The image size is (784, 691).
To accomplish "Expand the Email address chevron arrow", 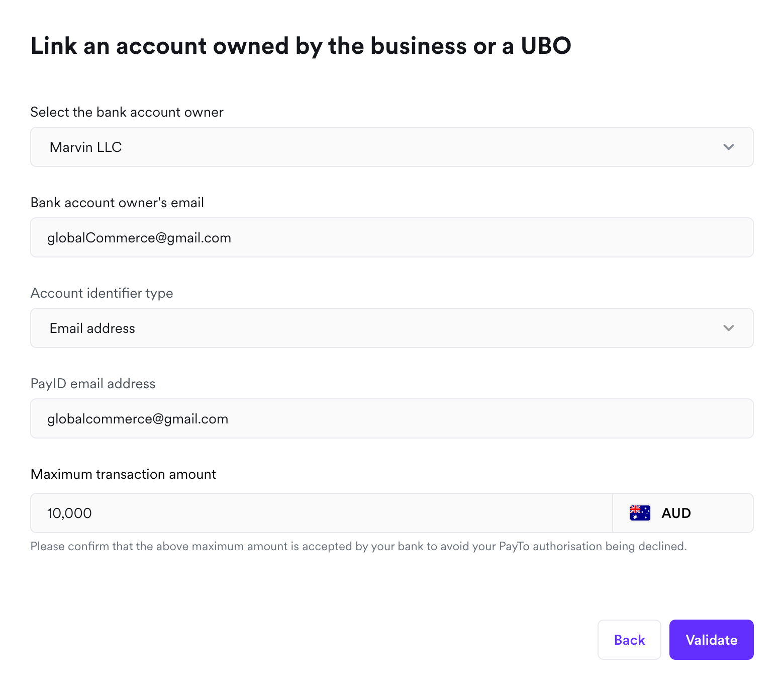I will coord(728,328).
